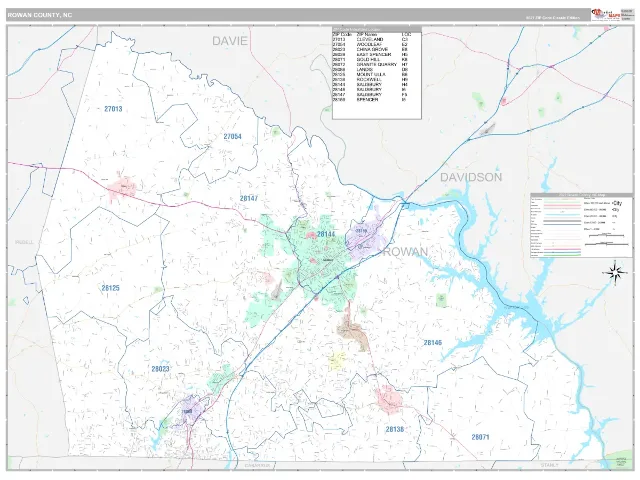Click the brown town area north of 28146

pos(353,330)
